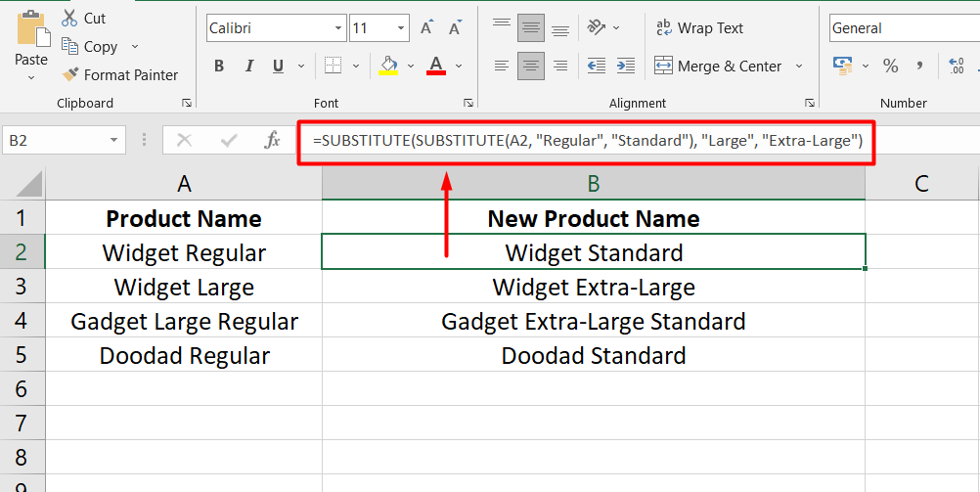
Task: Toggle Underline formatting
Action: pos(278,66)
